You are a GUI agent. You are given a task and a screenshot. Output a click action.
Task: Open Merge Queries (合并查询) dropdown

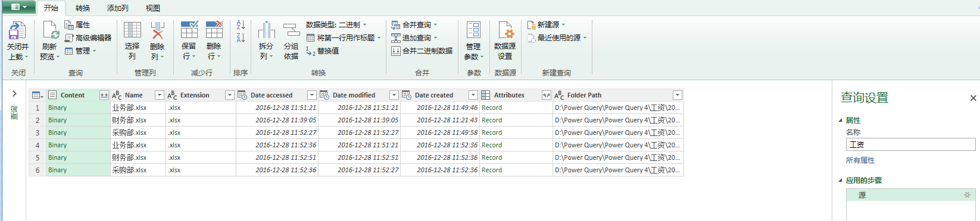[414, 25]
